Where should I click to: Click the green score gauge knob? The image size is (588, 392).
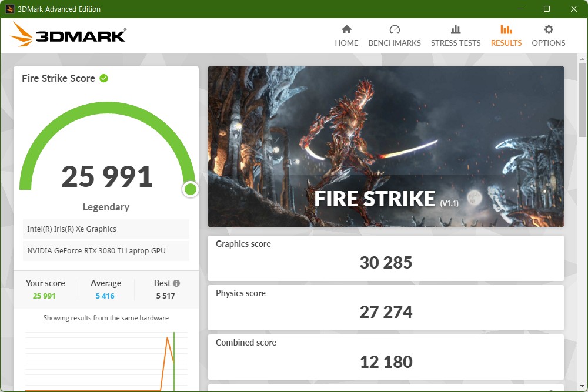pyautogui.click(x=191, y=189)
